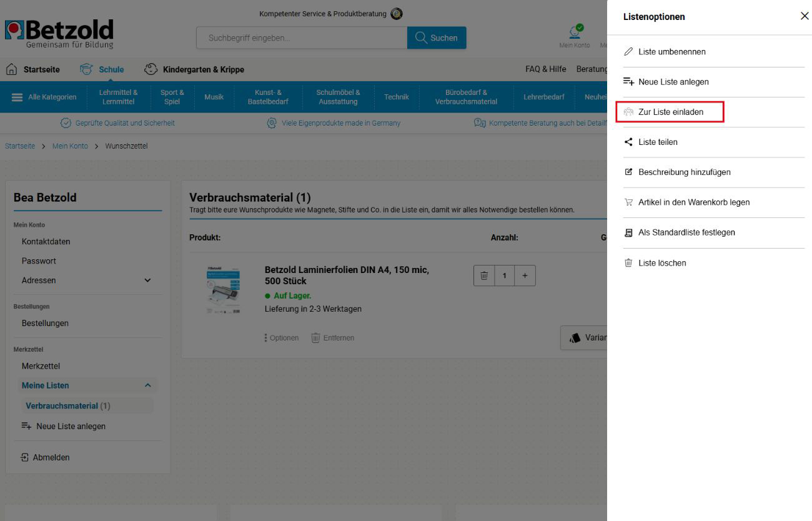Open Bestellungen link in sidebar
This screenshot has height=521, width=812.
45,324
